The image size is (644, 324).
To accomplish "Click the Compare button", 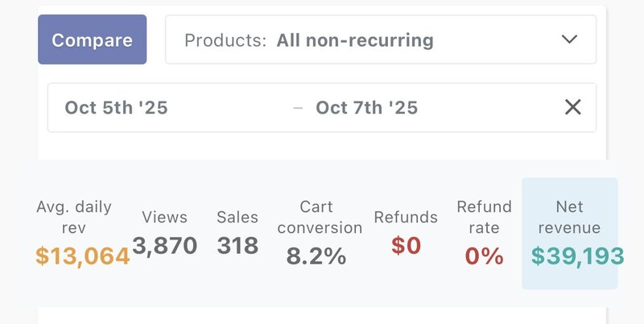I will pyautogui.click(x=92, y=39).
